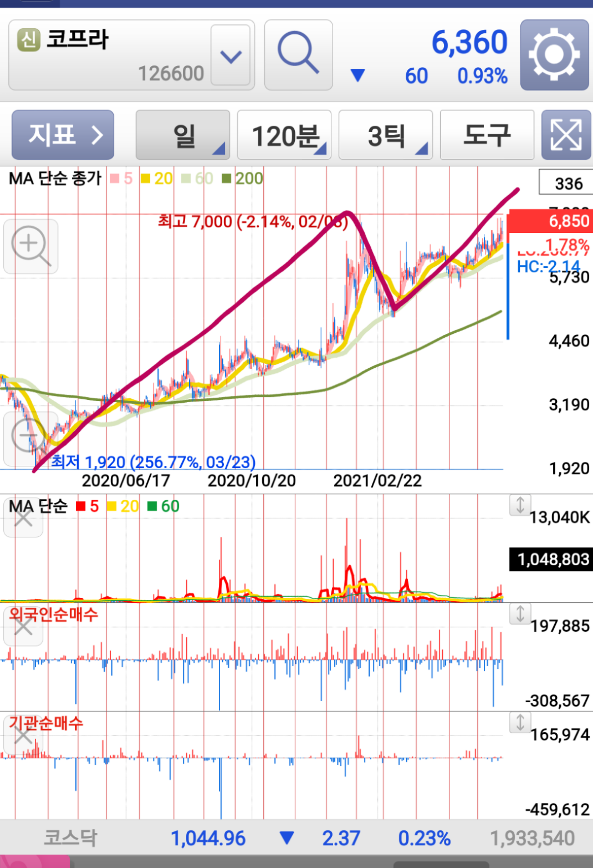Remove the 기관순매수 indicator panel

[23, 735]
